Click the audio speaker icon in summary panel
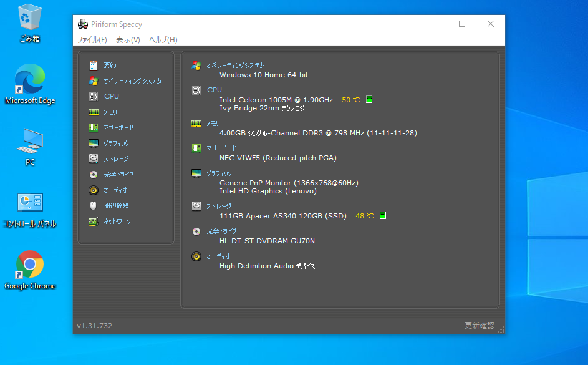Image resolution: width=588 pixels, height=365 pixels. [196, 256]
